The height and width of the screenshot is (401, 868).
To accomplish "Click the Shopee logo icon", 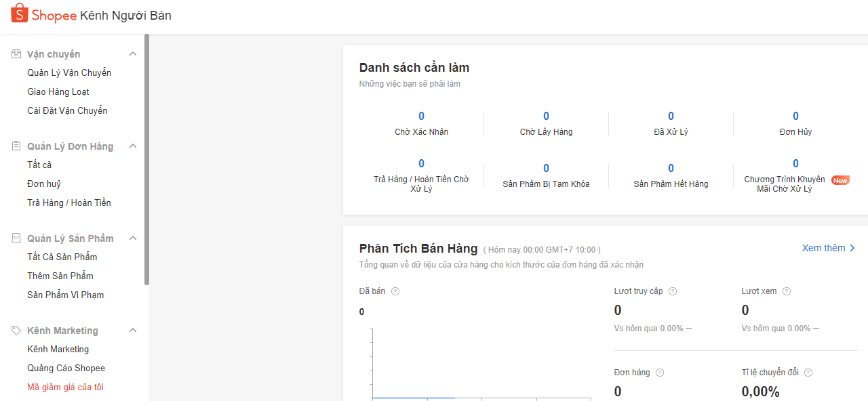I will (x=20, y=14).
